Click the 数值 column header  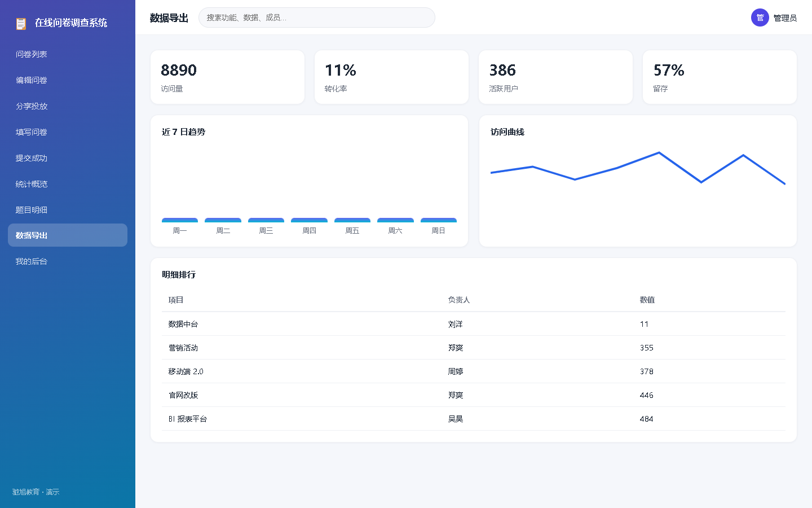click(x=647, y=300)
